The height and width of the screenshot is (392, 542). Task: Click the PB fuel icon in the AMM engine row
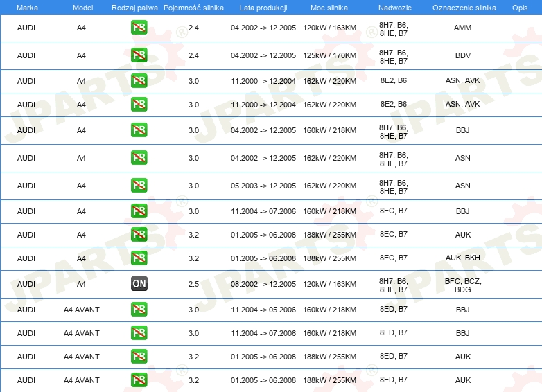pyautogui.click(x=139, y=28)
